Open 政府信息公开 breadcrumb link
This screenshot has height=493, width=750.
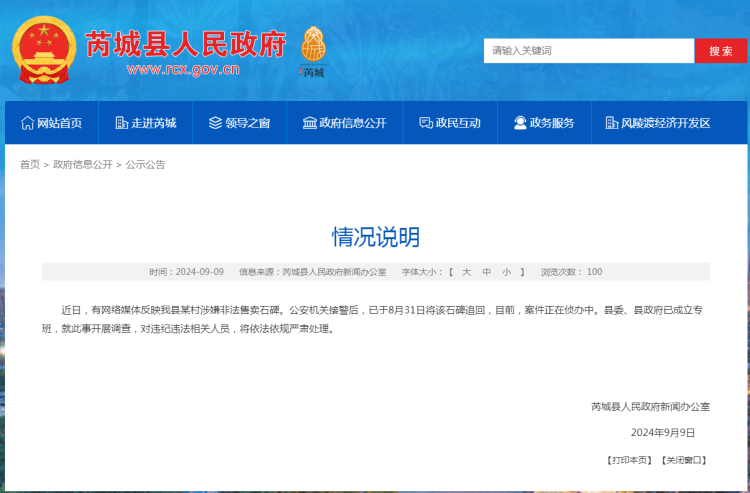point(83,164)
